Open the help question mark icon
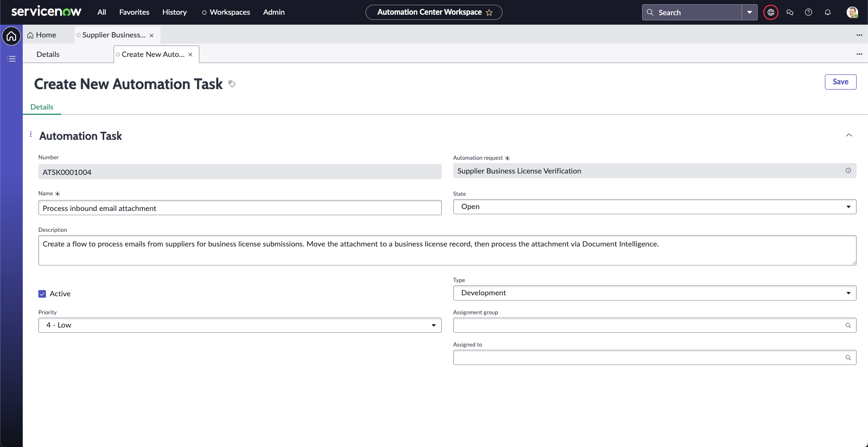 coord(808,12)
